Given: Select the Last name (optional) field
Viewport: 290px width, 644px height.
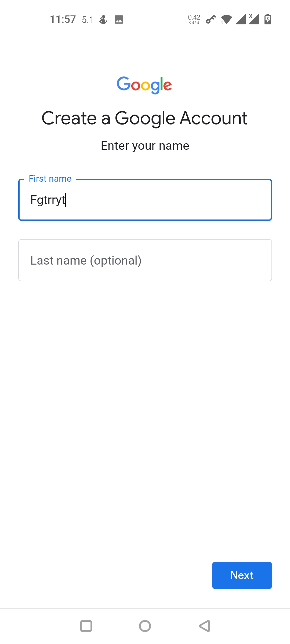Looking at the screenshot, I should point(145,260).
